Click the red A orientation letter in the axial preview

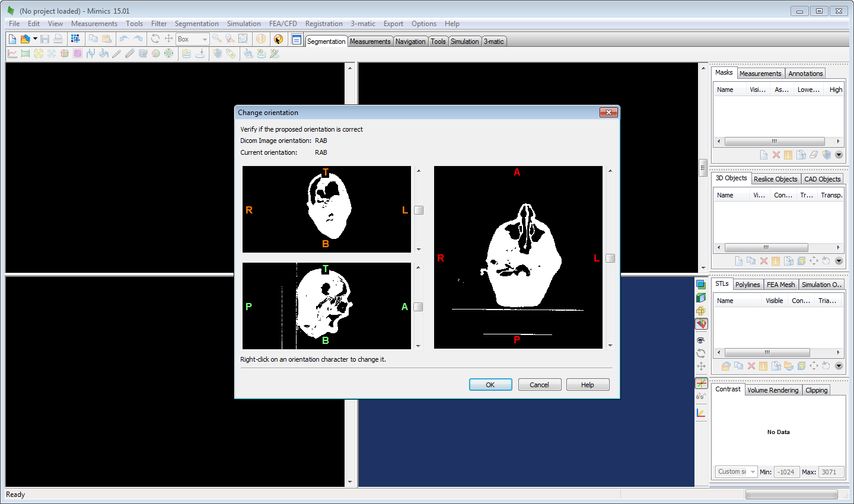pyautogui.click(x=517, y=172)
